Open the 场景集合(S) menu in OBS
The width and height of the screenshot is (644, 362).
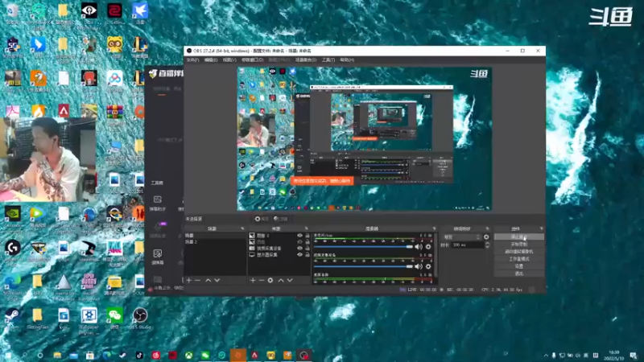coord(306,60)
